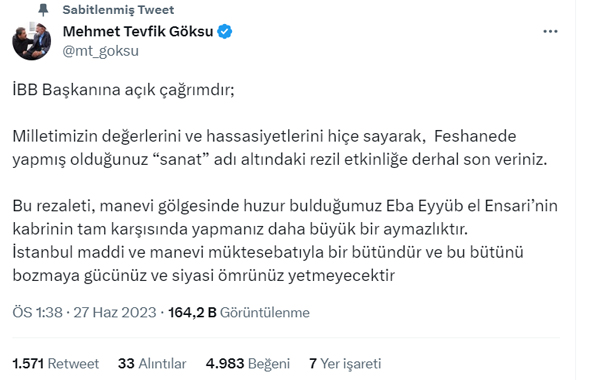
Task: Open the three-dot more options menu
Action: tap(550, 31)
